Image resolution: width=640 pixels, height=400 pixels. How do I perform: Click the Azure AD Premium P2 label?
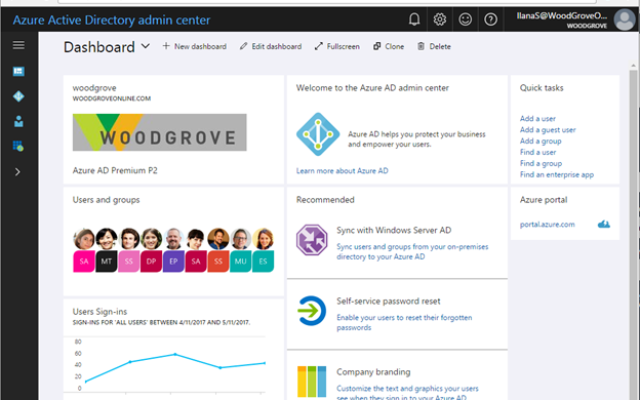click(x=115, y=170)
